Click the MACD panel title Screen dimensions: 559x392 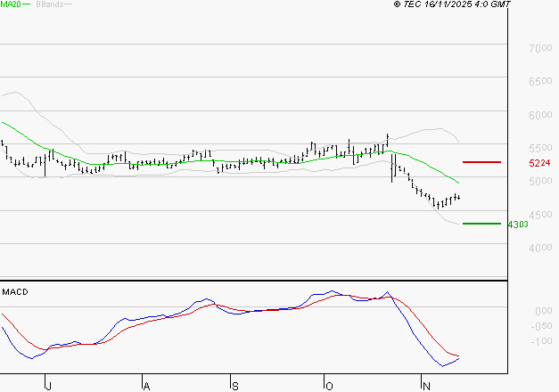click(15, 292)
